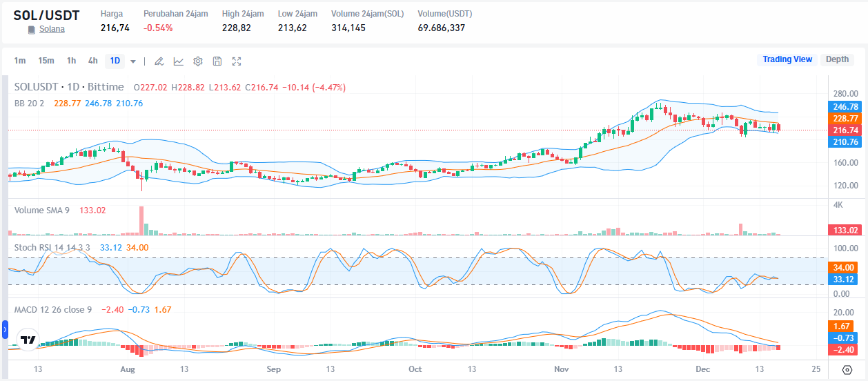Viewport: 868px width, 381px height.
Task: Click the -0.54% 24h change value
Action: coord(158,28)
